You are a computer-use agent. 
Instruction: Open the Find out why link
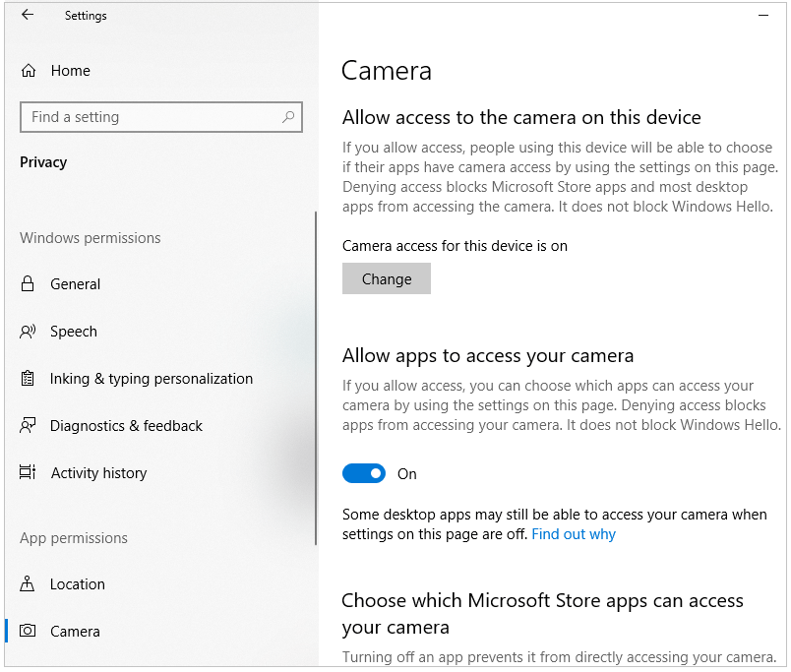tap(574, 533)
